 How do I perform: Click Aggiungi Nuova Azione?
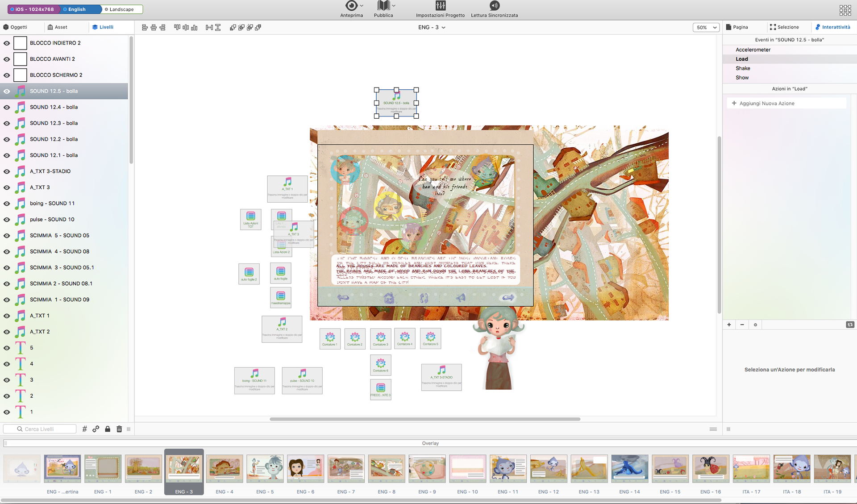click(x=766, y=104)
